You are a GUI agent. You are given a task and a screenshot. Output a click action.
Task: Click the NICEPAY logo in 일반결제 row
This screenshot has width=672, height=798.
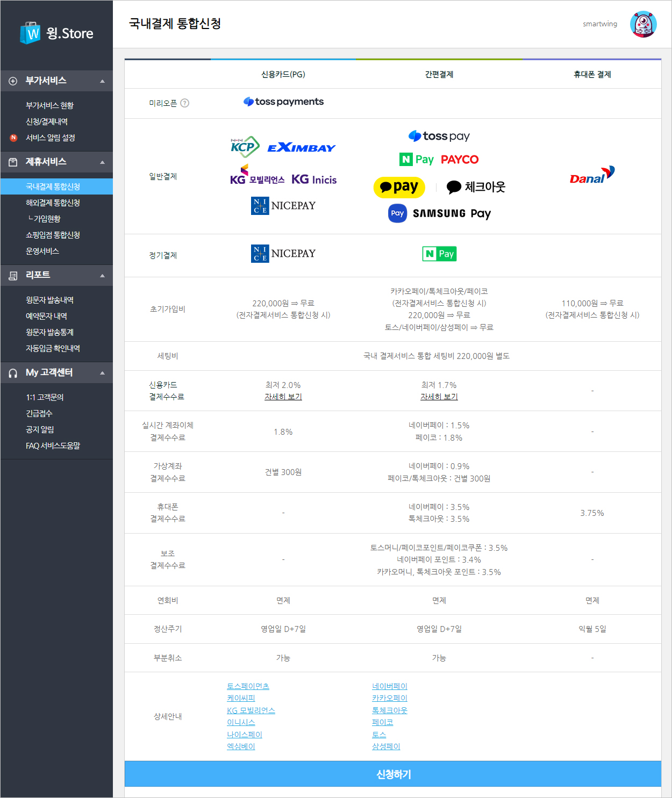tap(283, 206)
